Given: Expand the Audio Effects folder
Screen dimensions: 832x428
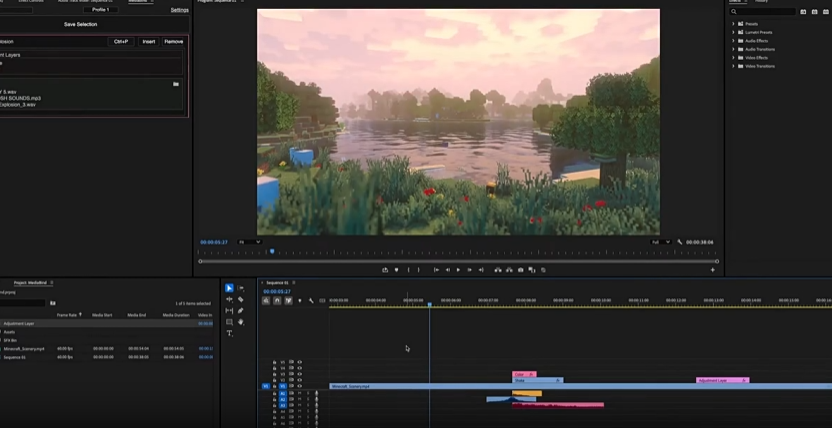Looking at the screenshot, I should tap(756, 40).
